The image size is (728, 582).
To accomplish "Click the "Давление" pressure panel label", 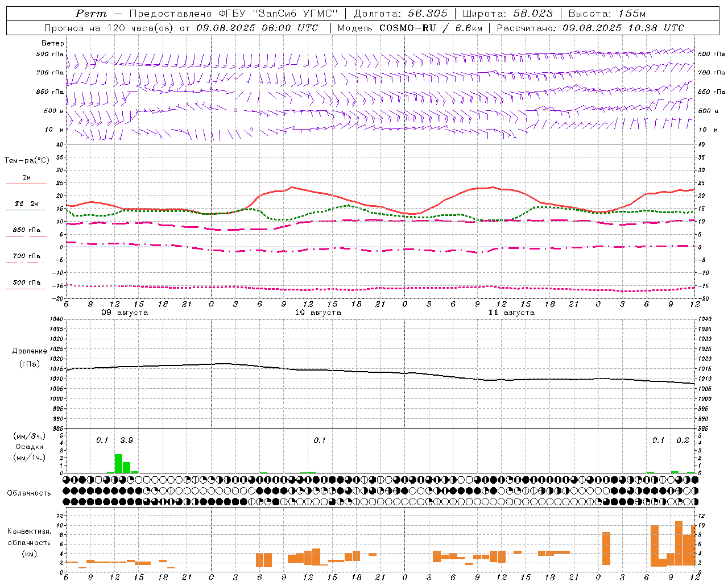I will [30, 351].
